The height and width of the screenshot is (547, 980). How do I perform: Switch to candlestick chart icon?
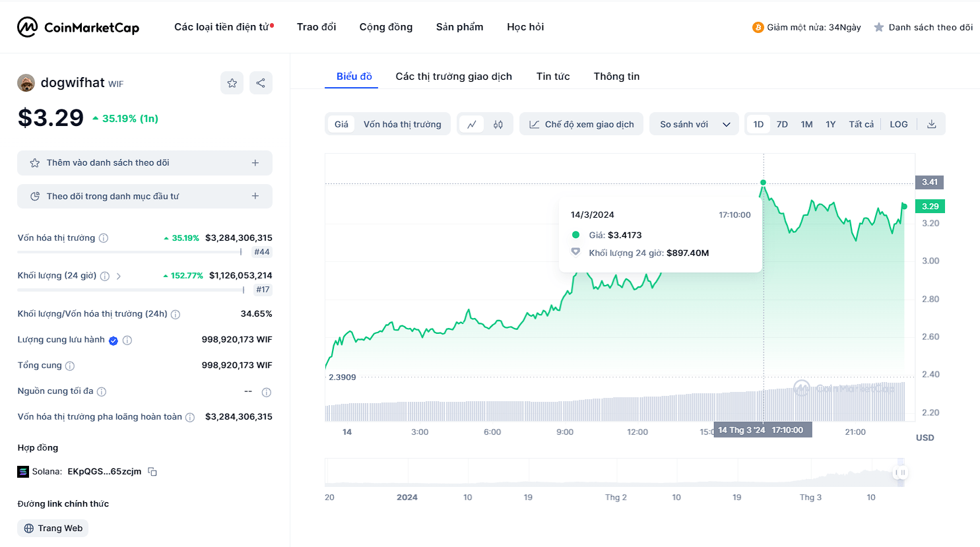point(498,124)
